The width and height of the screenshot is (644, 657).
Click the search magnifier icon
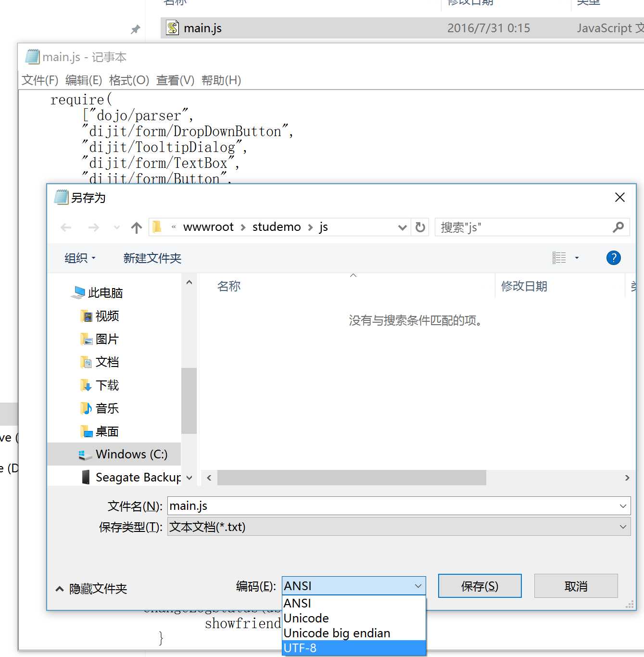pos(619,227)
